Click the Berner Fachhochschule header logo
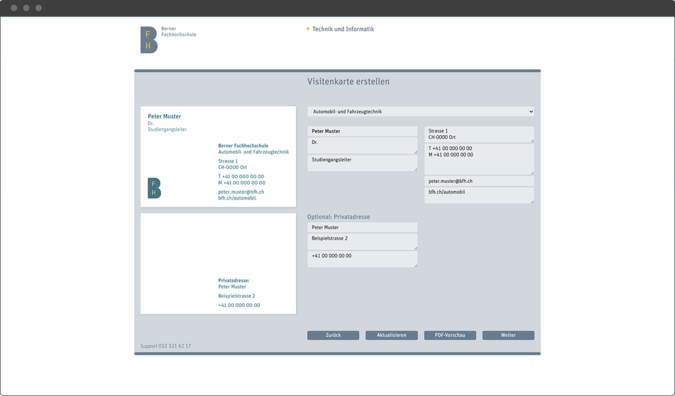675x396 pixels. pyautogui.click(x=168, y=40)
